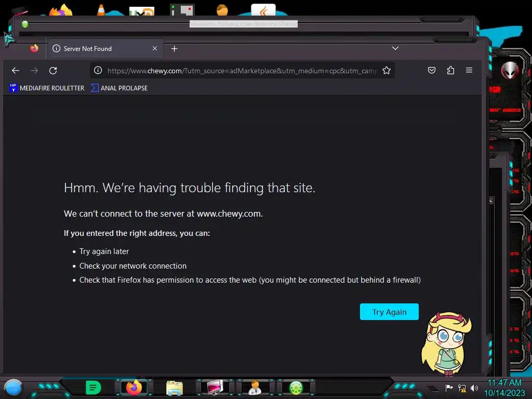The image size is (532, 399).
Task: Open site information icon in address bar
Action: pyautogui.click(x=98, y=70)
